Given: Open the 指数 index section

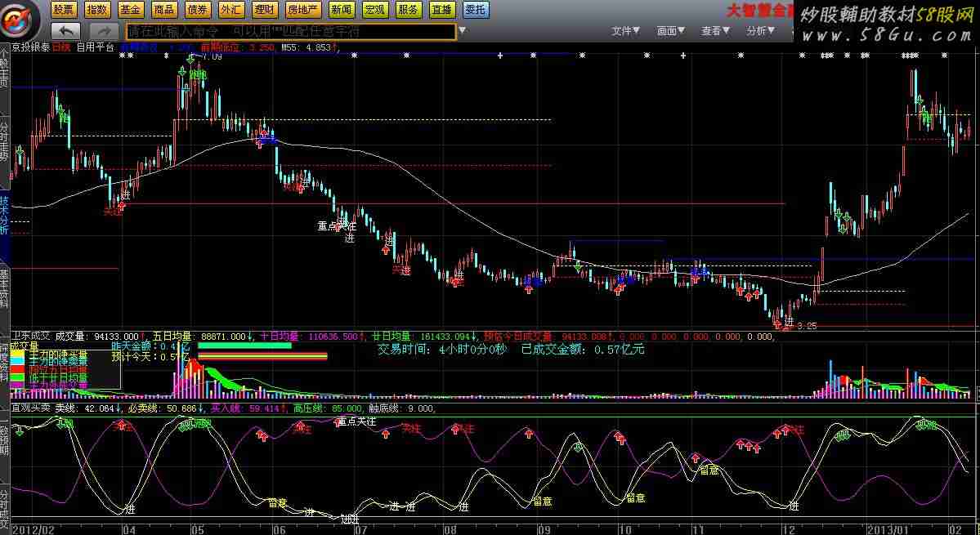Looking at the screenshot, I should [96, 9].
